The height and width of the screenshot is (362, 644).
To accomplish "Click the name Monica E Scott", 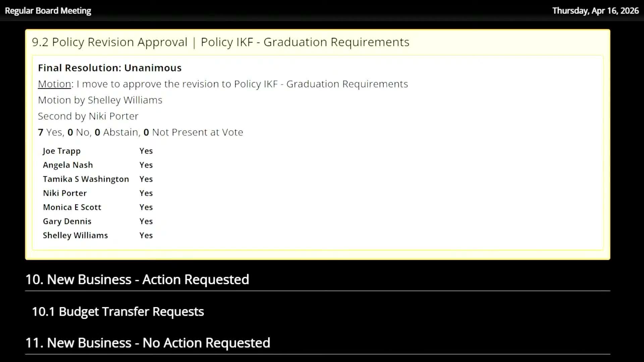I will click(x=72, y=207).
